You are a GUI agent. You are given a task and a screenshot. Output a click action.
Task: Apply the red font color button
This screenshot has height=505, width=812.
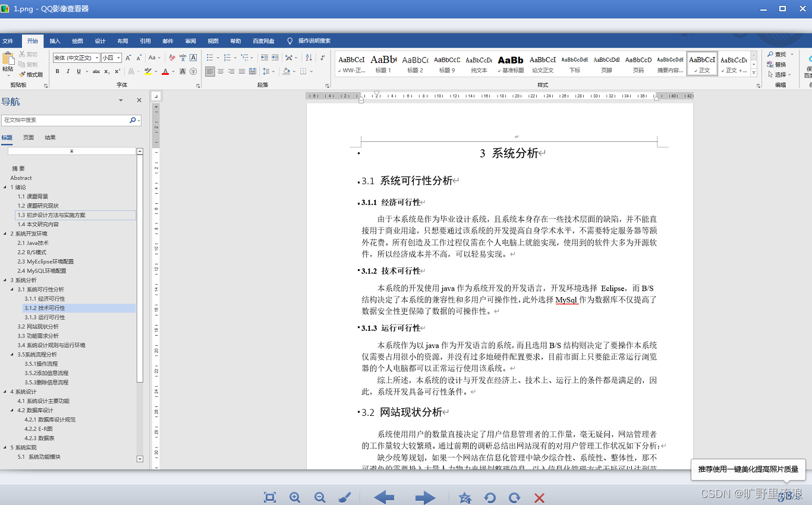pos(165,71)
